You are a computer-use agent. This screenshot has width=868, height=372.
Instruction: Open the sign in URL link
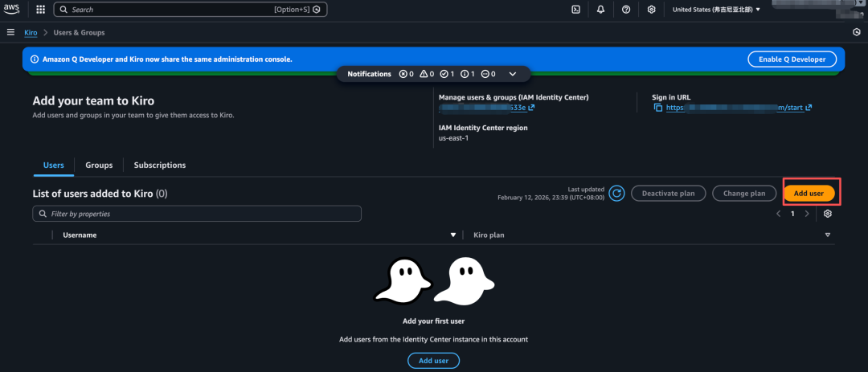(x=739, y=108)
